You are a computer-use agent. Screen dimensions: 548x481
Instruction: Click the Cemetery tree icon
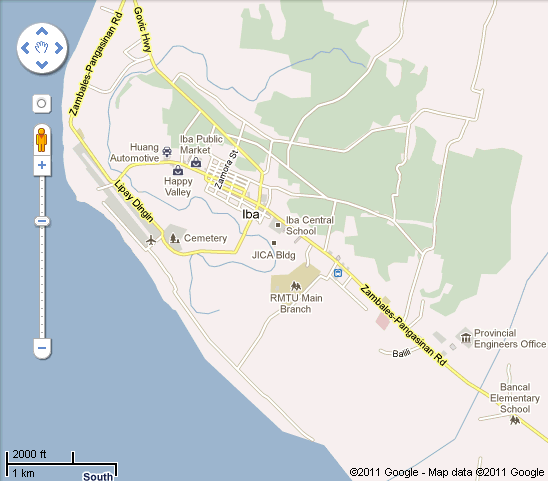click(174, 238)
